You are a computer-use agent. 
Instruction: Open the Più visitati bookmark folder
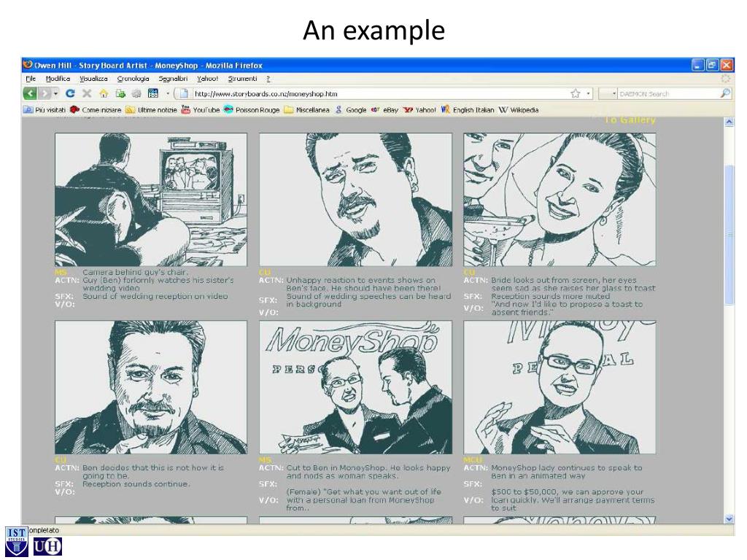pos(44,109)
